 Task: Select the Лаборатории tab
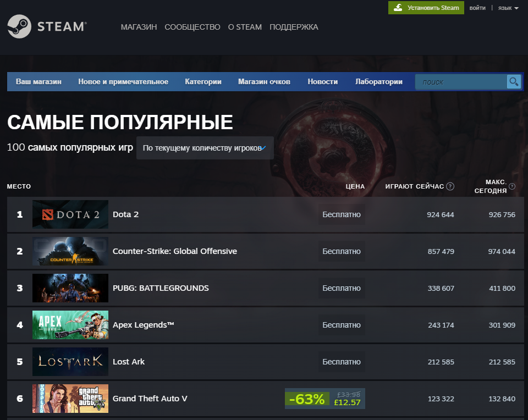tap(379, 81)
